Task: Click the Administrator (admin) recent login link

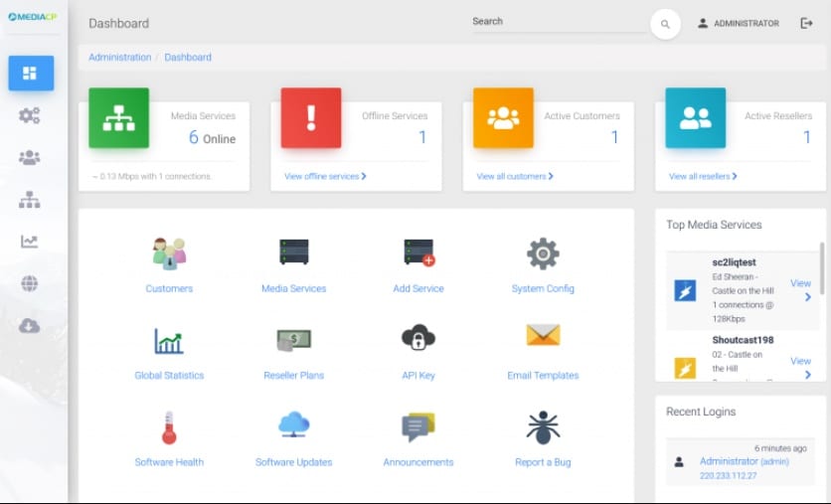Action: (745, 461)
